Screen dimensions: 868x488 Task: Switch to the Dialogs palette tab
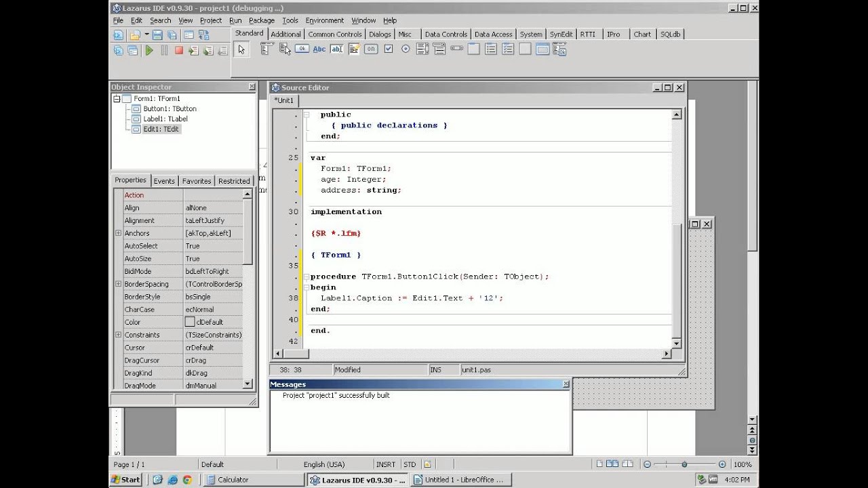(x=380, y=34)
